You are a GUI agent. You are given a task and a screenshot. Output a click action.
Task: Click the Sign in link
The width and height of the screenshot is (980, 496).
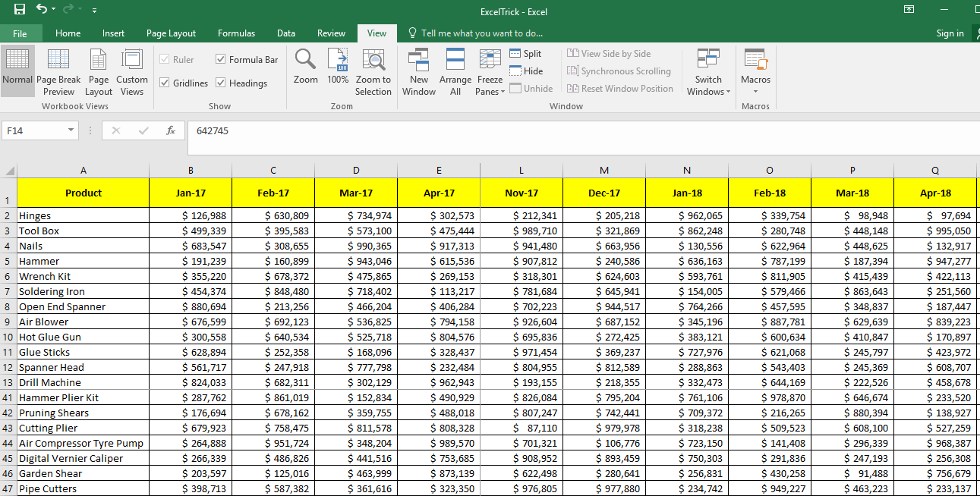pos(950,33)
